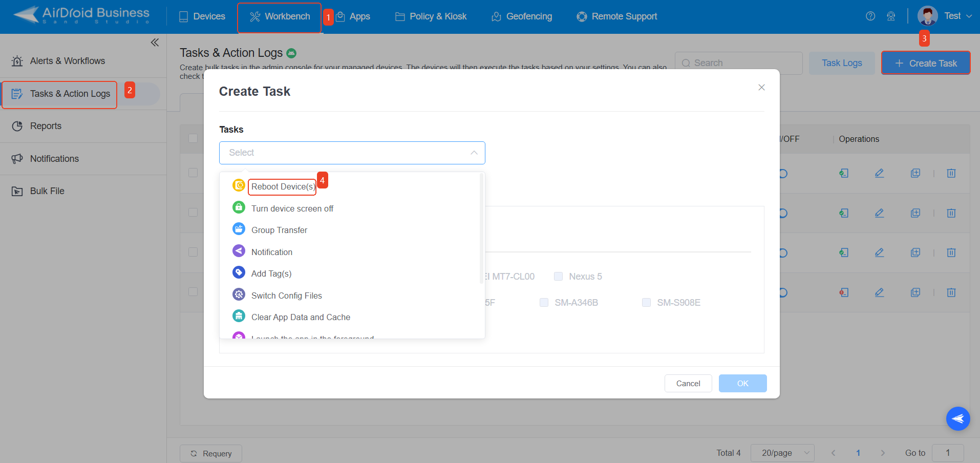
Task: Pick the Group Transfer task
Action: 279,229
